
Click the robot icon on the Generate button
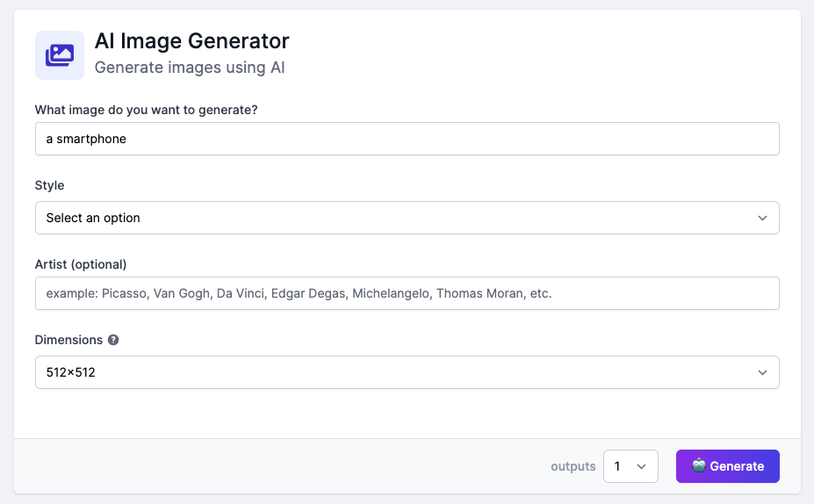click(x=699, y=466)
